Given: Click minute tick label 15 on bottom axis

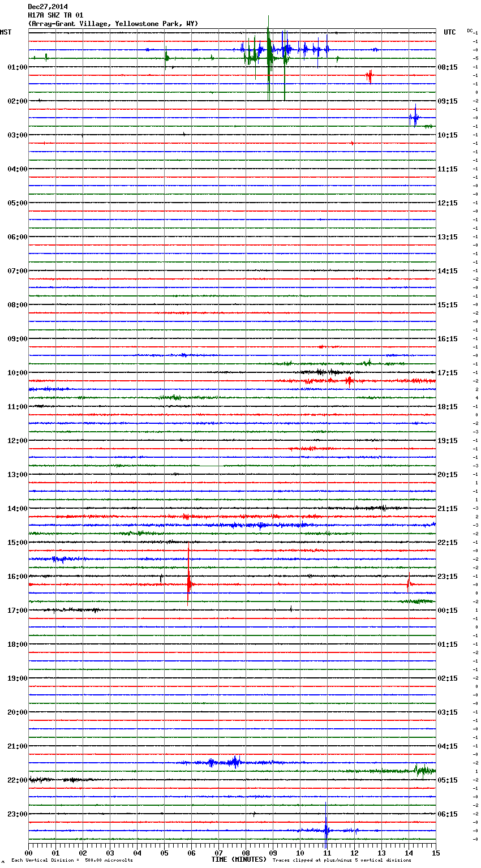Looking at the screenshot, I should [x=436, y=853].
